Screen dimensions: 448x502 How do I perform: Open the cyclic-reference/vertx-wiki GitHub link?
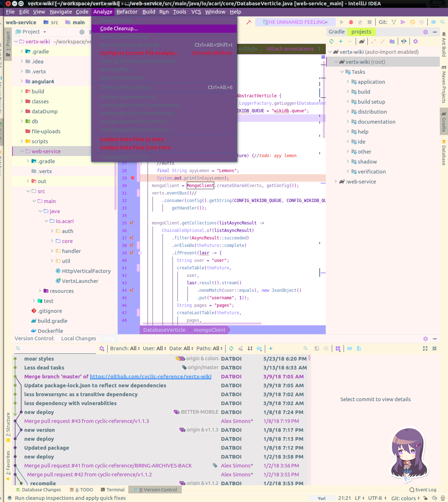point(151,376)
